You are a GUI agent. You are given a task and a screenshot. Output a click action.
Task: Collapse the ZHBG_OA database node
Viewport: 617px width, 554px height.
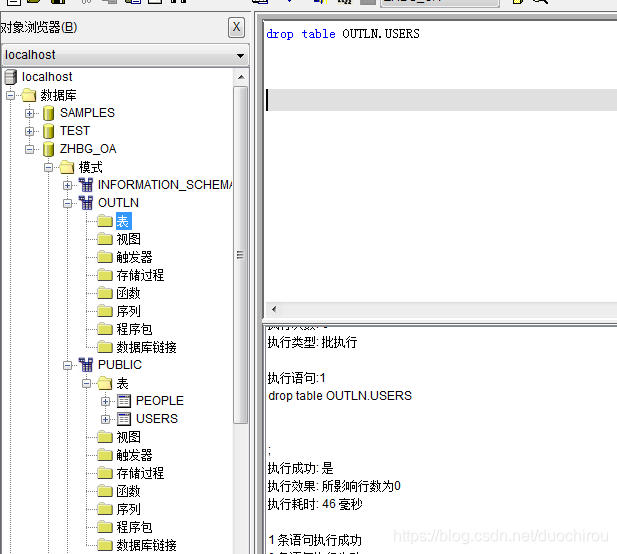coord(30,149)
